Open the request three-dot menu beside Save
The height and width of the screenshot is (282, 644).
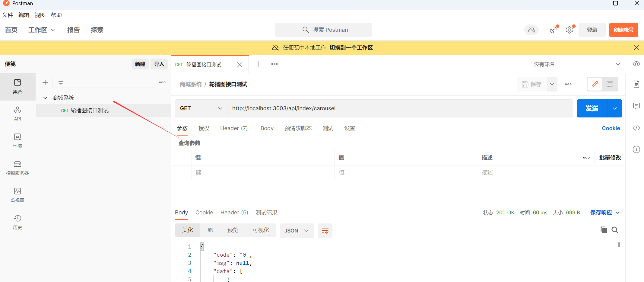568,84
